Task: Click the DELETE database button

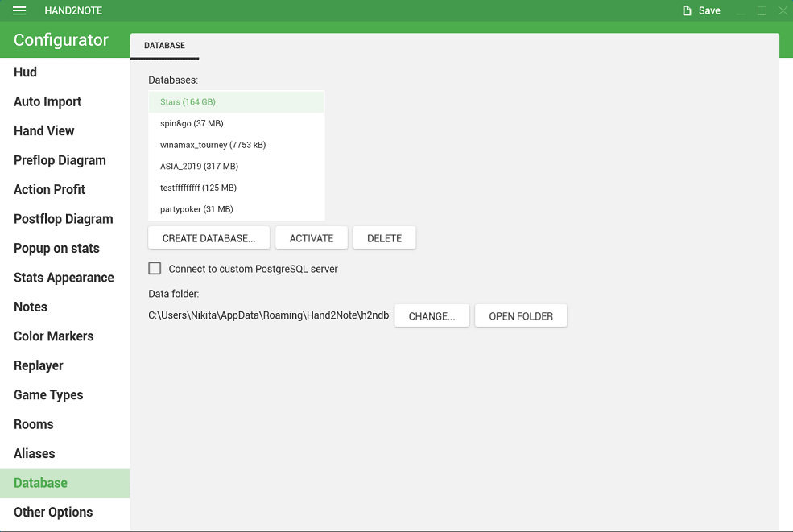Action: 384,238
